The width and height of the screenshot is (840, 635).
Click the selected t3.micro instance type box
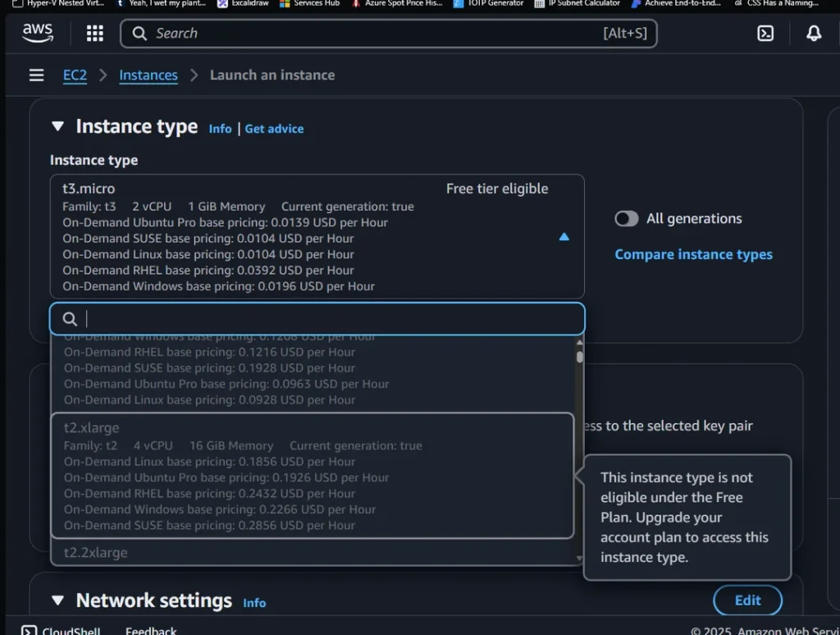click(317, 236)
